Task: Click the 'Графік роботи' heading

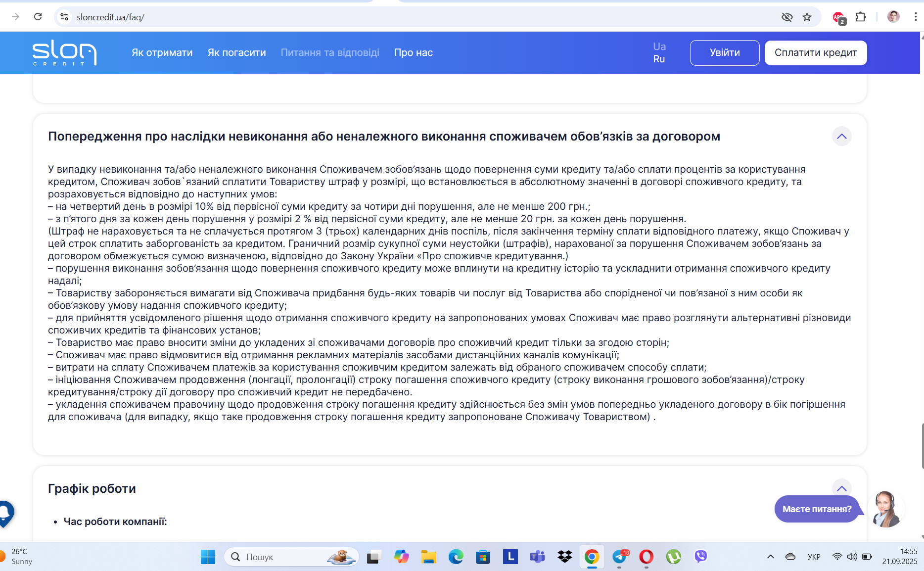Action: coord(92,488)
